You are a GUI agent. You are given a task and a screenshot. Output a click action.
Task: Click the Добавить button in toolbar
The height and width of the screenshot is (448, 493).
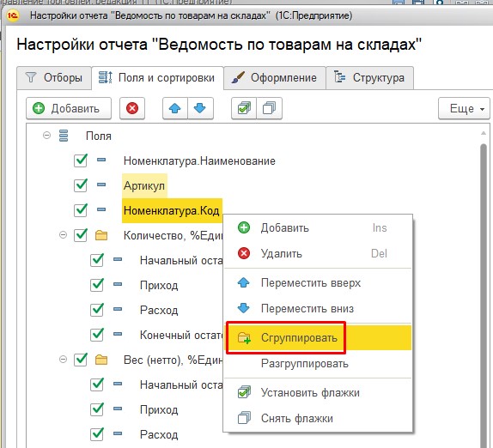(69, 108)
